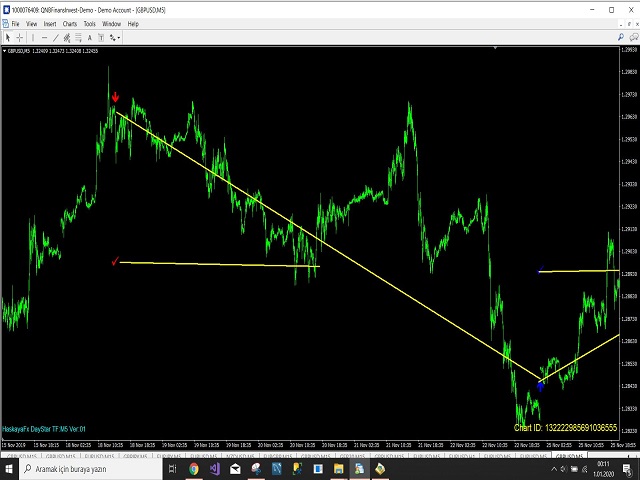Open the Mail app from taskbar
This screenshot has height=480, width=640.
point(236,469)
